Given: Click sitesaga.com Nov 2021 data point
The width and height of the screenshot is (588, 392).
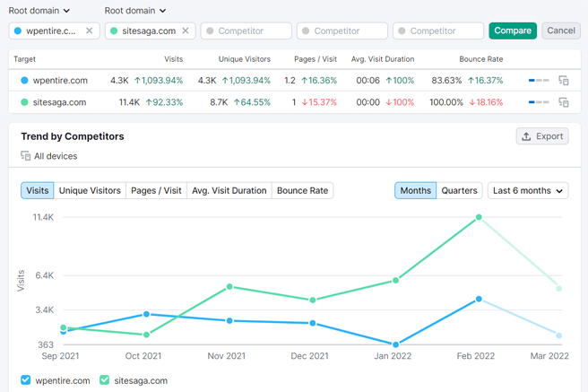Looking at the screenshot, I should tap(229, 286).
